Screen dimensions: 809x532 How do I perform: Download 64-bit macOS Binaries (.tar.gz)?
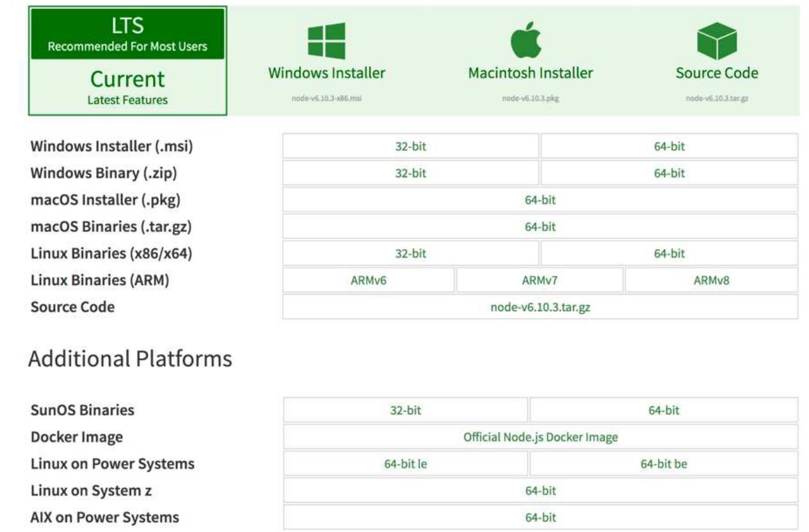click(x=540, y=227)
